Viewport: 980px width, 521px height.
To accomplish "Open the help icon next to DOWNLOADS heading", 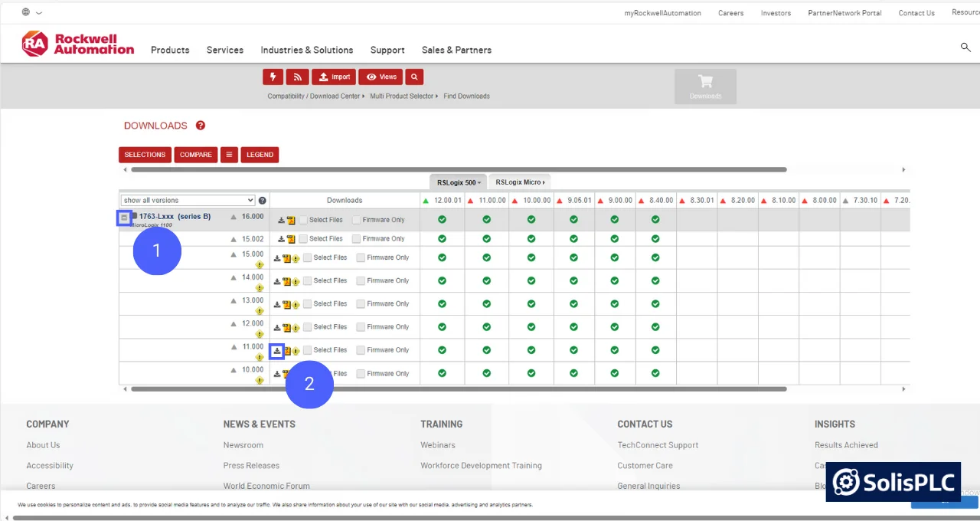I will 200,126.
